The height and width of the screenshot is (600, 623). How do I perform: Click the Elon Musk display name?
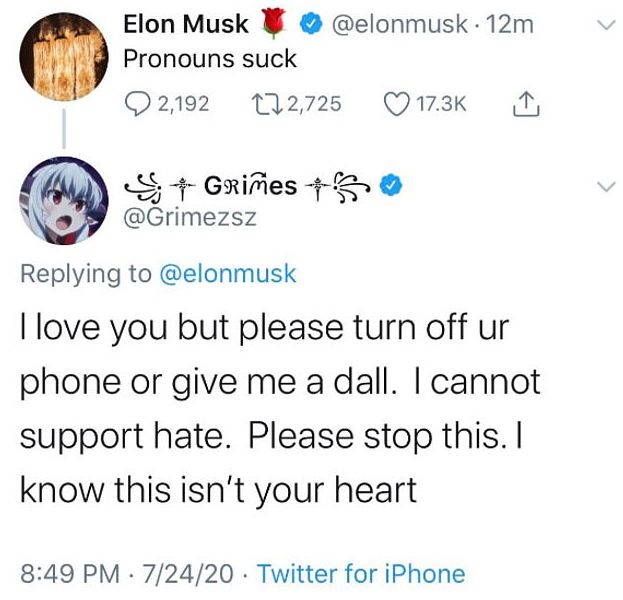pos(187,26)
